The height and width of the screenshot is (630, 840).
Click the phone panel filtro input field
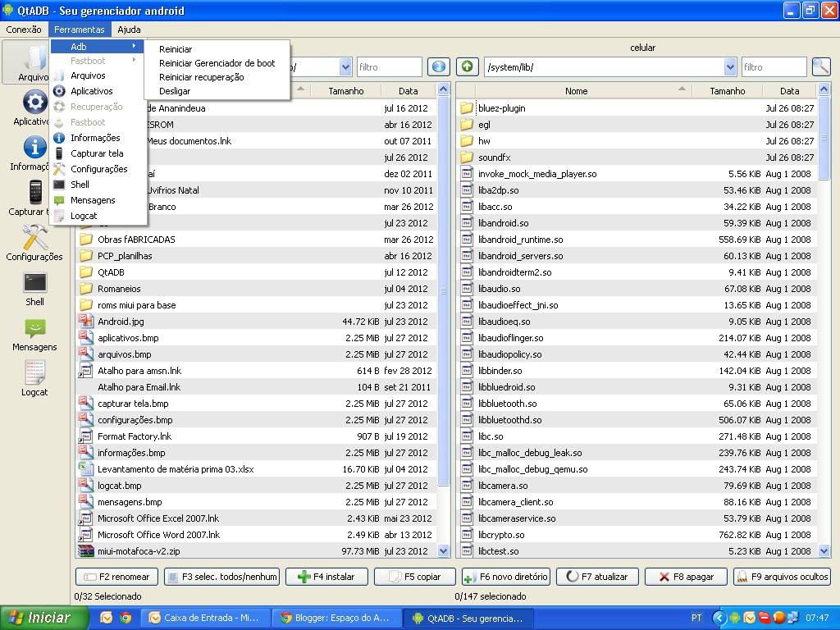[x=774, y=67]
